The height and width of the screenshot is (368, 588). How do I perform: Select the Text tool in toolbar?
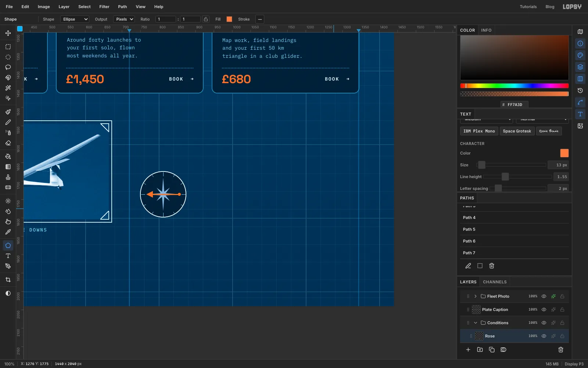coord(8,256)
